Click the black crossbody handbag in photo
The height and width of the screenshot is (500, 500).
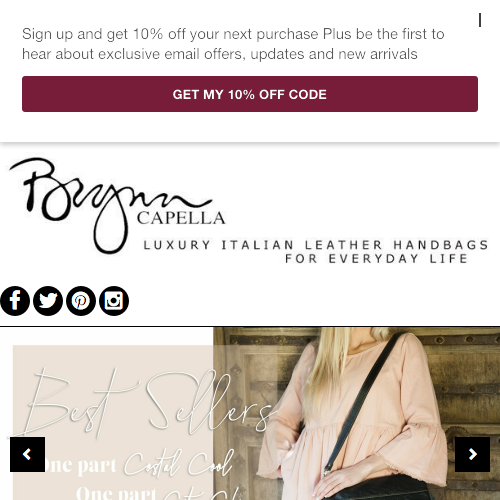(x=377, y=487)
